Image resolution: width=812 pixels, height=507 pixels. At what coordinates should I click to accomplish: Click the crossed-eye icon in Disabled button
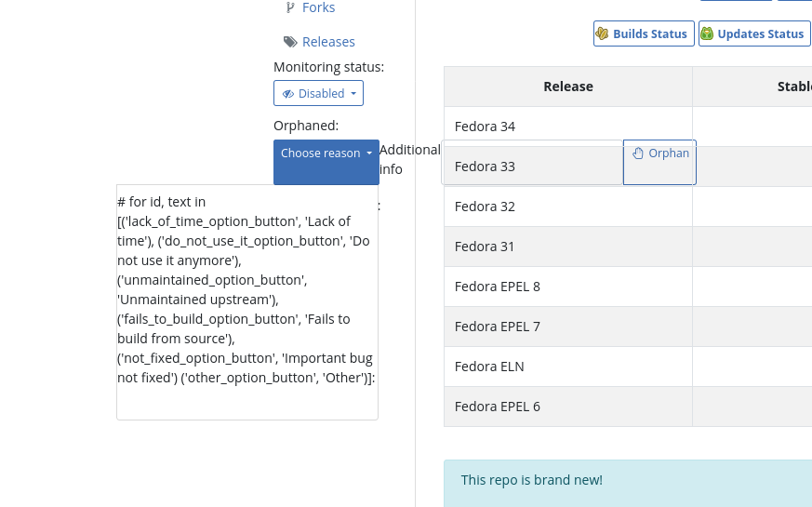point(288,94)
